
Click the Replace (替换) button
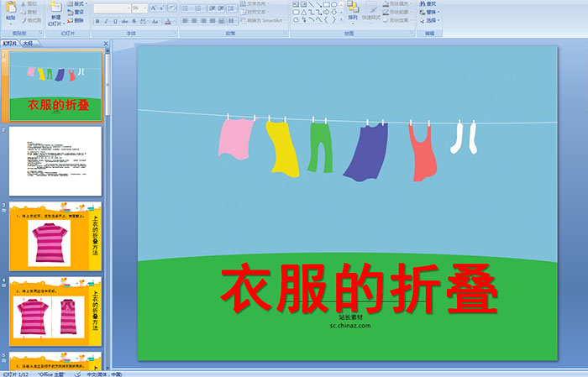[430, 12]
